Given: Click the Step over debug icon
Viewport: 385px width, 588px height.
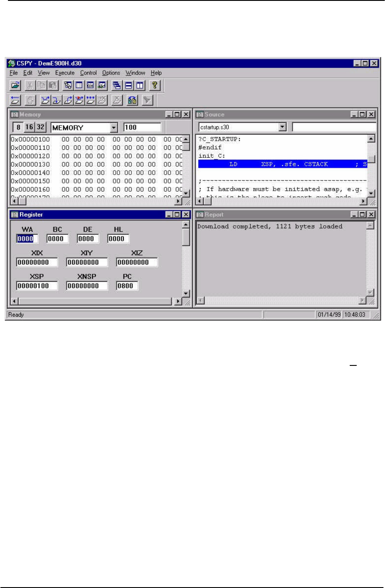Looking at the screenshot, I should pos(45,100).
